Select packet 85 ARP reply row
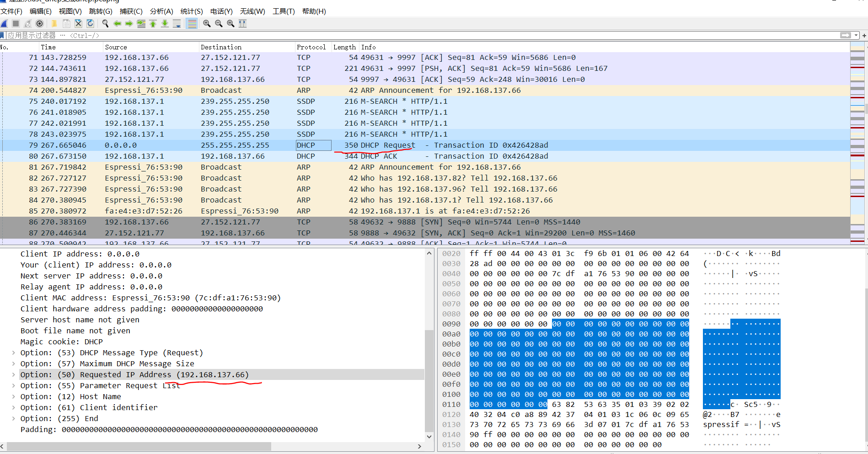This screenshot has height=454, width=868. click(425, 211)
